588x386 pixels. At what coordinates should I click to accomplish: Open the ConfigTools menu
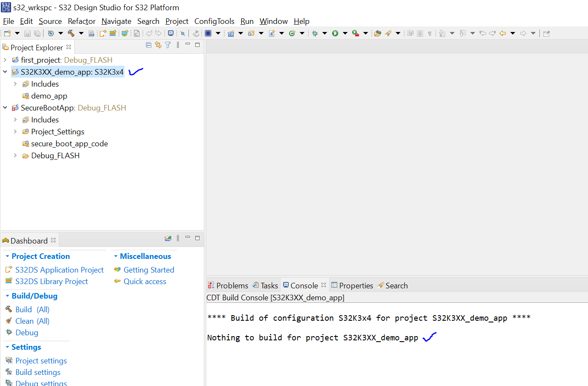click(x=214, y=21)
